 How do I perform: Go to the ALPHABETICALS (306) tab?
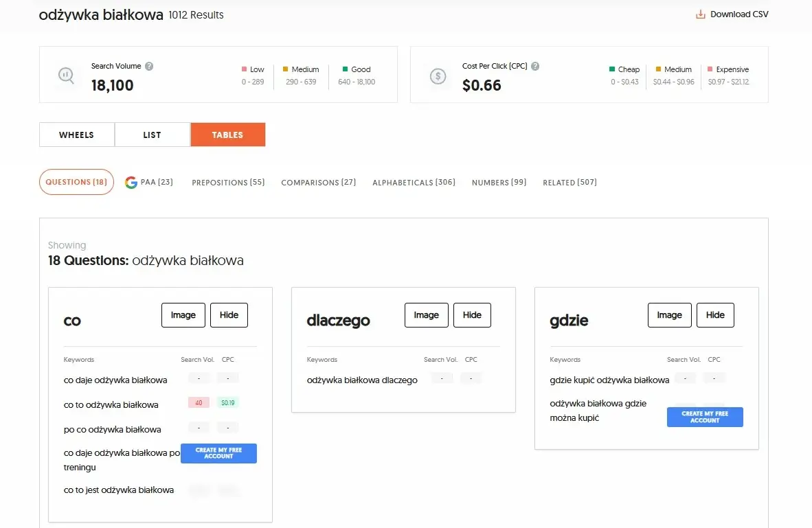point(414,183)
